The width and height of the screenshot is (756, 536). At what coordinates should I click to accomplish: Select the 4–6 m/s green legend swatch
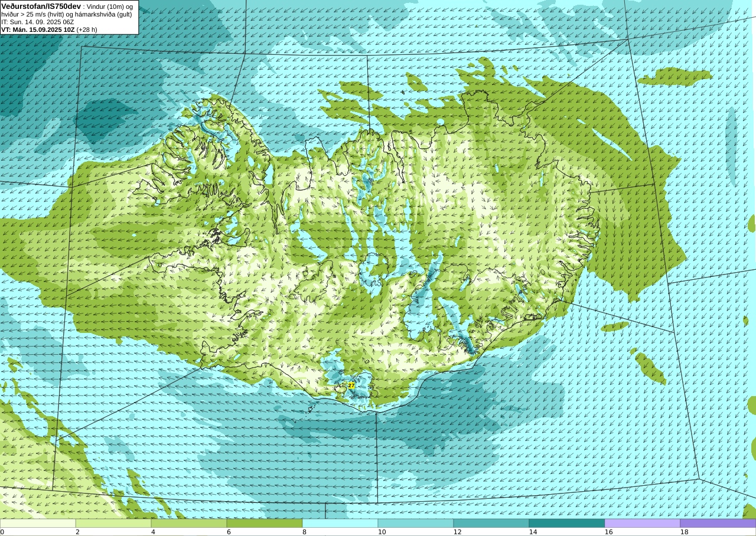coord(189,523)
